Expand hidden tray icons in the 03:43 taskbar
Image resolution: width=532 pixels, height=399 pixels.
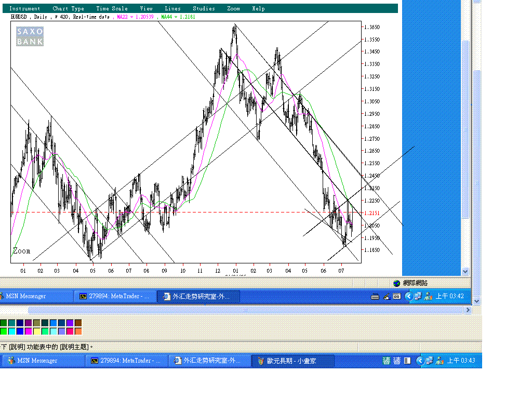[420, 361]
